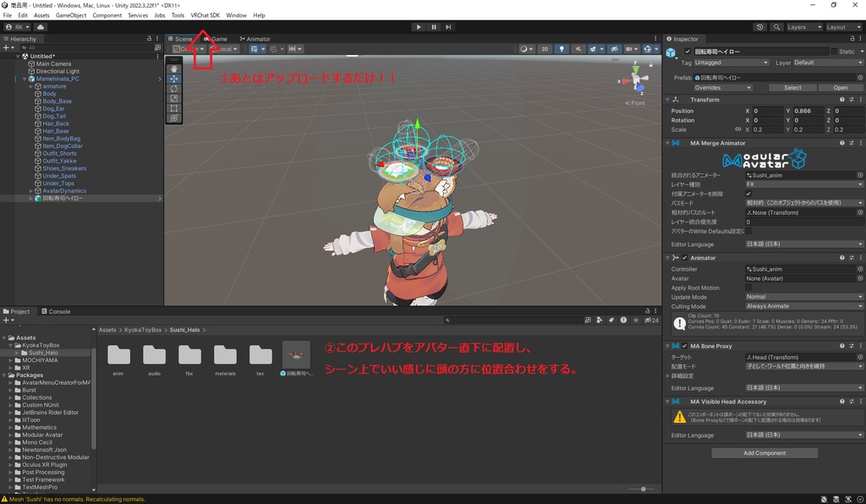This screenshot has height=504, width=866.
Task: Click KyokaToyBox in the breadcrumb path
Action: (143, 330)
